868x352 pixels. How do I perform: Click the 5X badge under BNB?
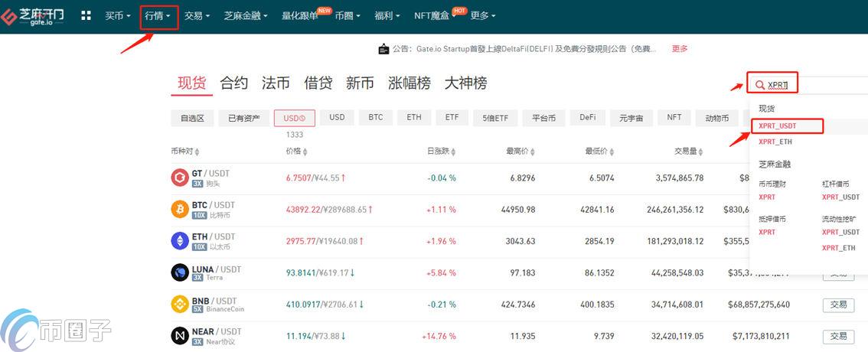coord(197,309)
